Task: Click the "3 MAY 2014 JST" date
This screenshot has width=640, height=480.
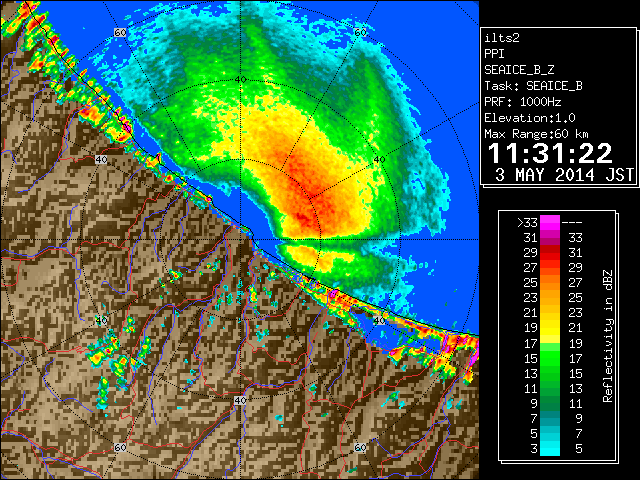Action: pyautogui.click(x=564, y=175)
